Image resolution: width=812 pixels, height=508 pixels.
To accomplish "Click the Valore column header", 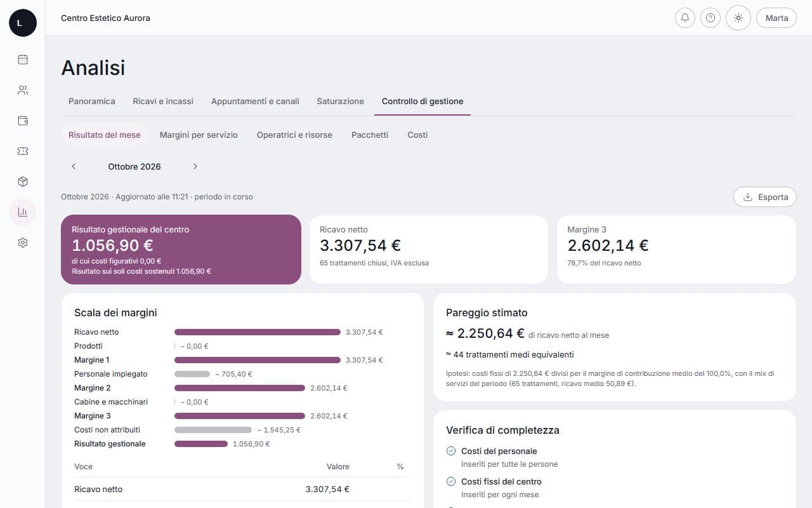I will [338, 467].
